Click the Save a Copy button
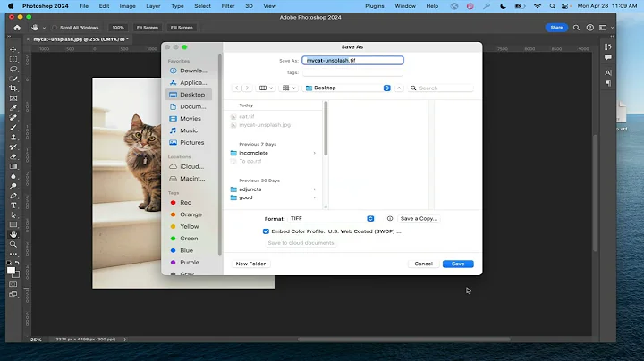Image resolution: width=644 pixels, height=361 pixels. point(419,219)
